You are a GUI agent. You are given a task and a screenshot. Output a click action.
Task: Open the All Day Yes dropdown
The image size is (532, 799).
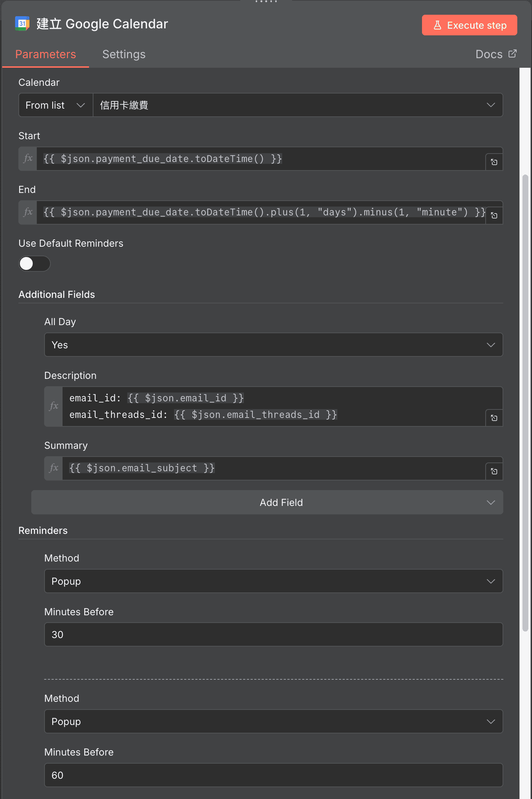coord(273,345)
